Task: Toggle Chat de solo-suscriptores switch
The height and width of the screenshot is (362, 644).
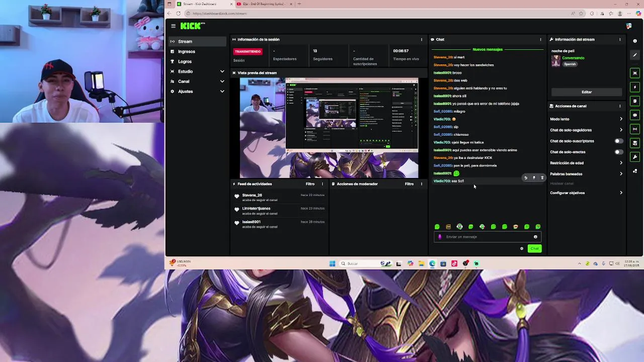Action: pos(618,141)
